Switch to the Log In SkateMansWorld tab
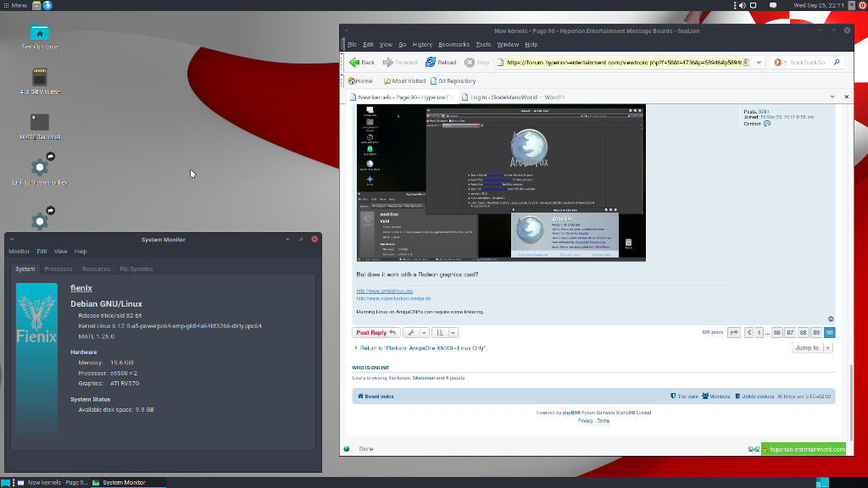 tap(513, 97)
